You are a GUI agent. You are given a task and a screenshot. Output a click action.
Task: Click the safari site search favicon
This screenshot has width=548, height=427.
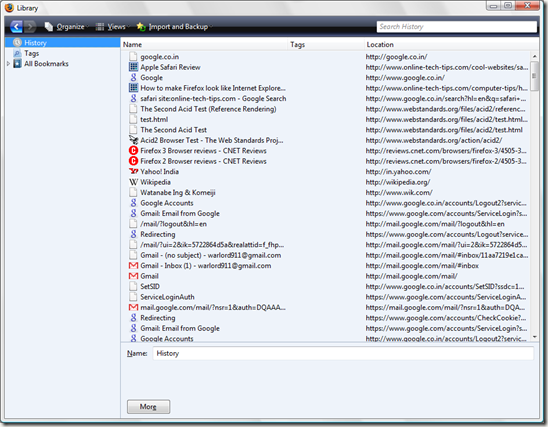[x=133, y=98]
